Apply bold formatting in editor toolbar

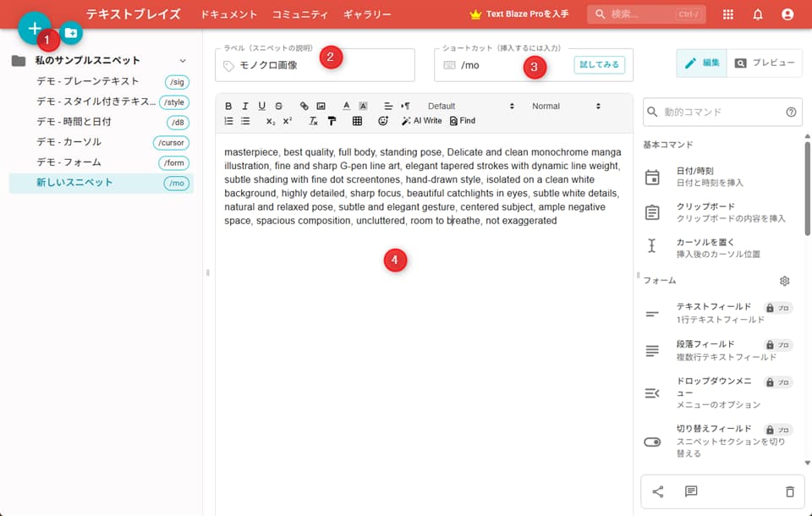point(228,106)
